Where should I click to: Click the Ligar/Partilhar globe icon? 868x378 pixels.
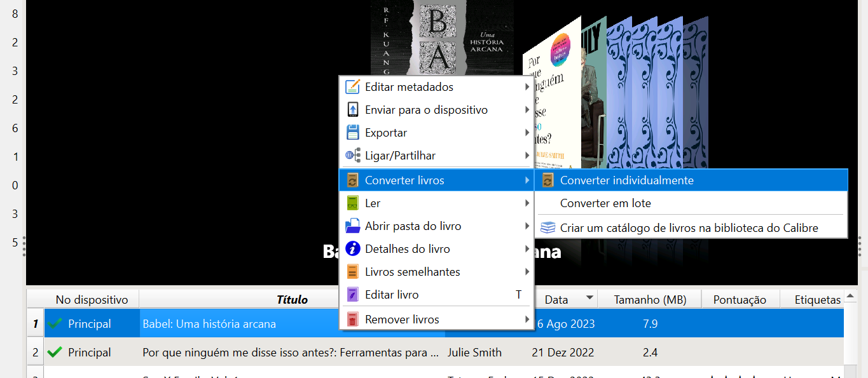pos(352,156)
